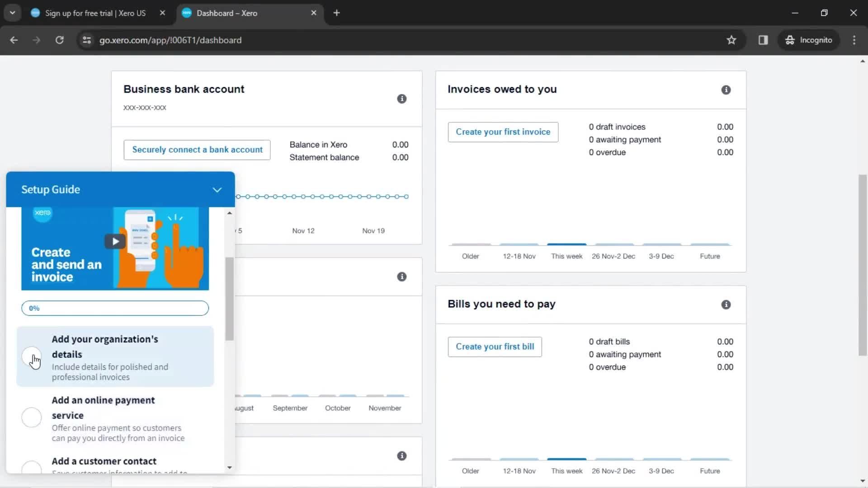
Task: Click 0 overdue under Bills
Action: click(x=661, y=367)
